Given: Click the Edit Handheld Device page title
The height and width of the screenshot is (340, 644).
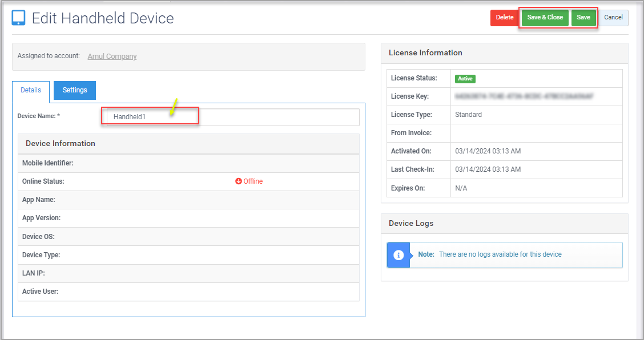Looking at the screenshot, I should (103, 18).
